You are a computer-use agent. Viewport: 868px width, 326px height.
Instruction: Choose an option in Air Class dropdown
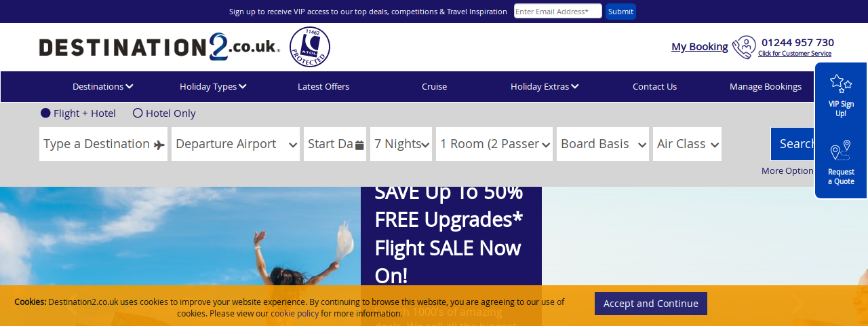tap(687, 144)
